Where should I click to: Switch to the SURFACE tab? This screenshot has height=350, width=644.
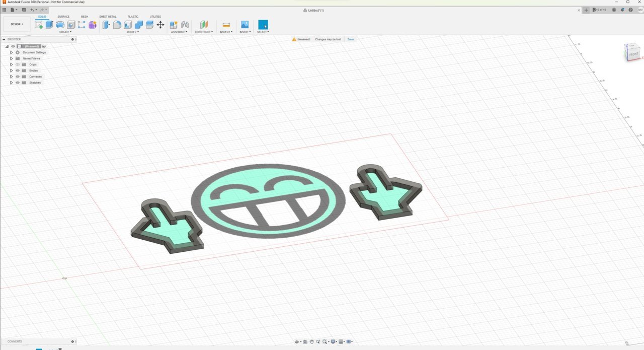click(x=63, y=17)
